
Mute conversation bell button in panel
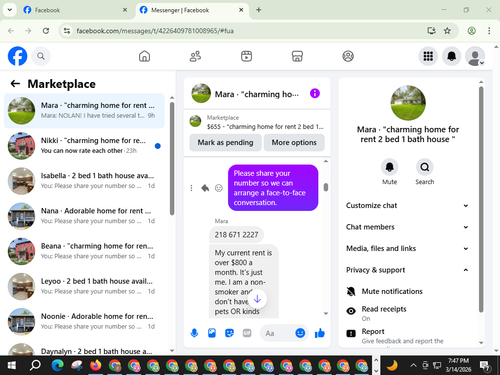pyautogui.click(x=389, y=167)
